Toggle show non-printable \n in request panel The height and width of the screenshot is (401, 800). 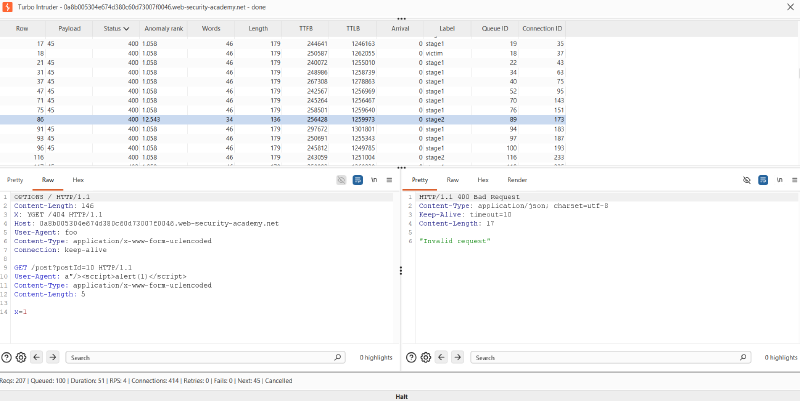(373, 180)
